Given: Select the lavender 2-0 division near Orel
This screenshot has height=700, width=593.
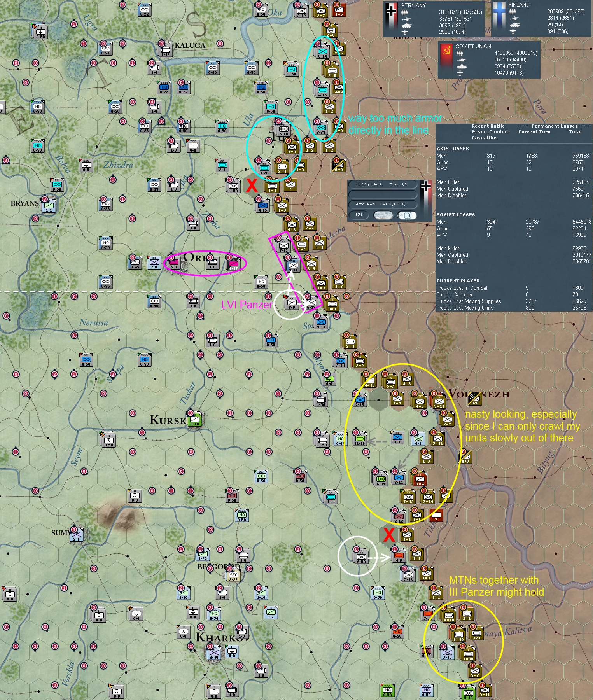Looking at the screenshot, I should (154, 262).
